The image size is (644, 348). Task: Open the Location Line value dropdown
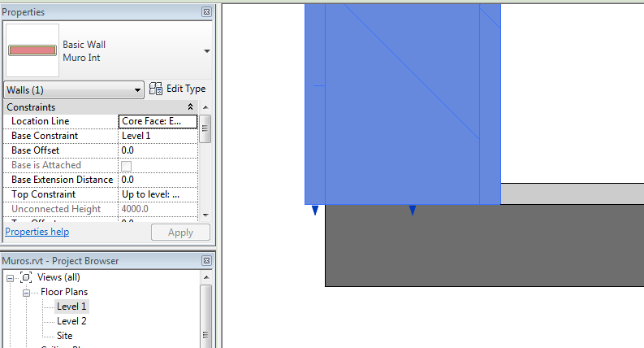click(x=158, y=121)
